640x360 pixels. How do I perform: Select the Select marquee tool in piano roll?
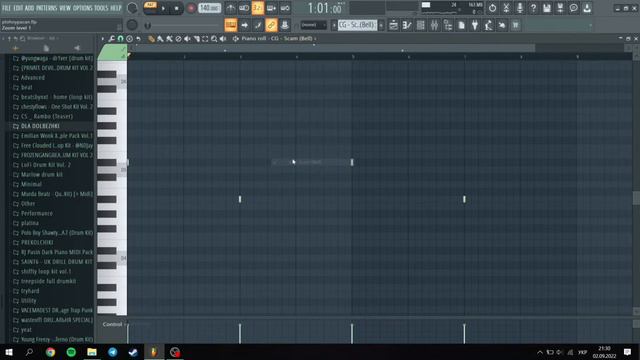205,39
